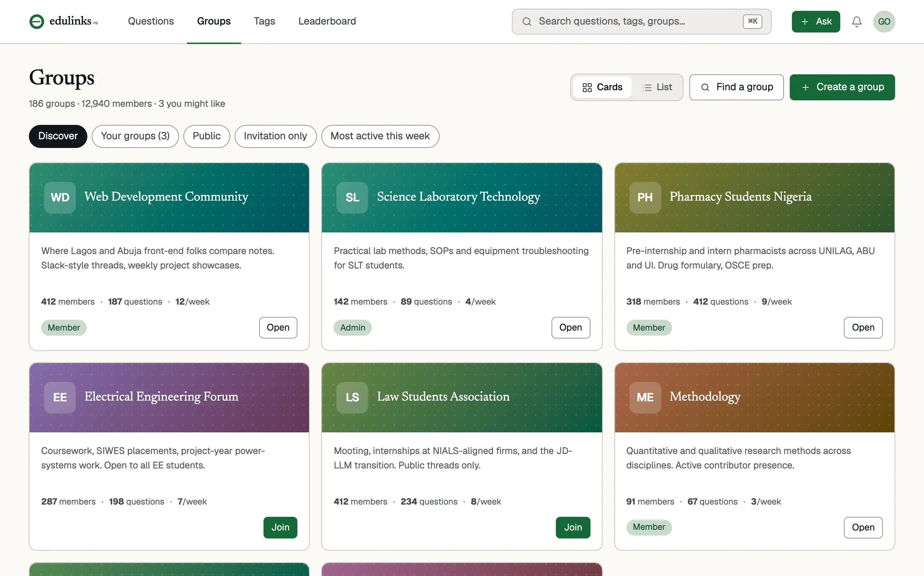This screenshot has height=576, width=924.
Task: Click the WD group badge
Action: [x=60, y=197]
